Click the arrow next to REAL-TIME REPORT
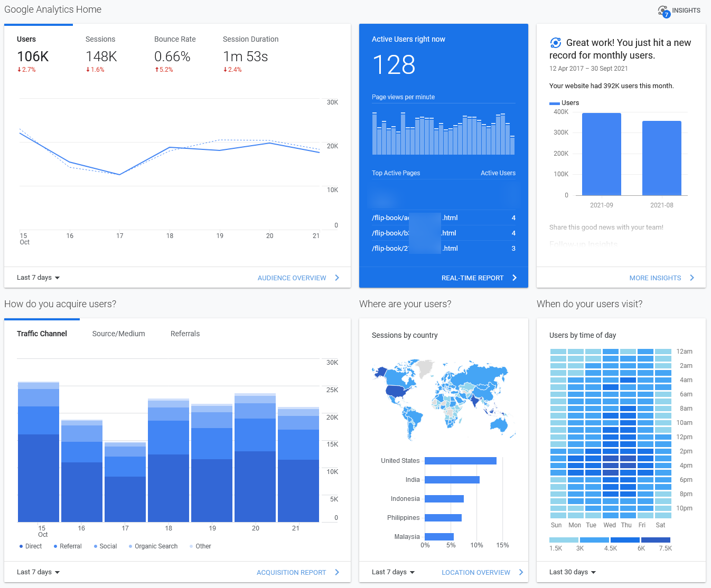This screenshot has height=588, width=711. pos(514,277)
